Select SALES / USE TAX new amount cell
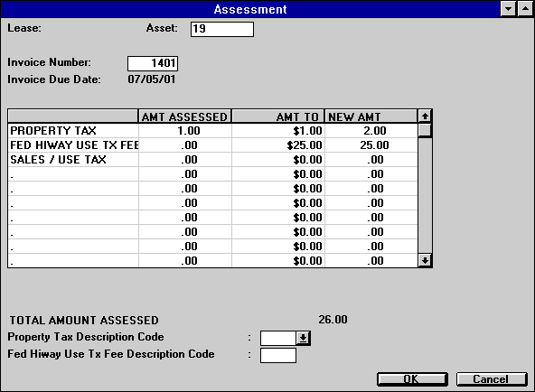 (x=371, y=160)
